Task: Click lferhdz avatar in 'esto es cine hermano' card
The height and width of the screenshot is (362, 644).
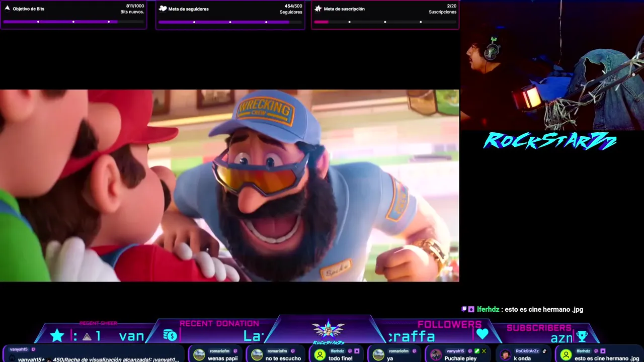Action: click(x=566, y=355)
